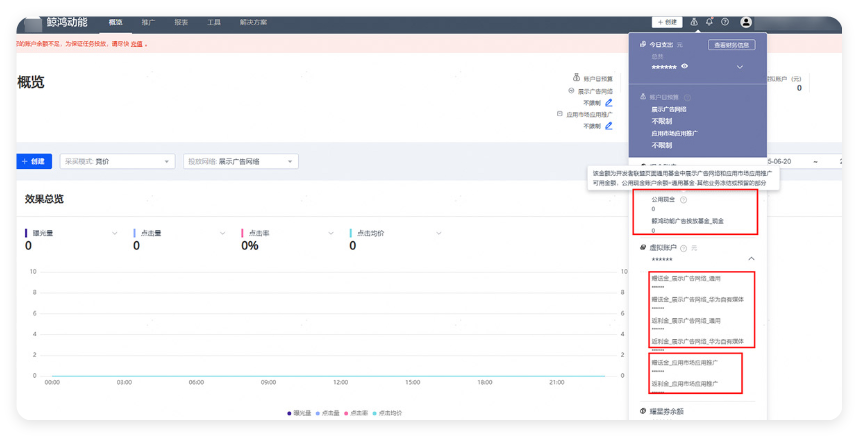Click the user avatar icon
This screenshot has height=436, width=858.
746,22
